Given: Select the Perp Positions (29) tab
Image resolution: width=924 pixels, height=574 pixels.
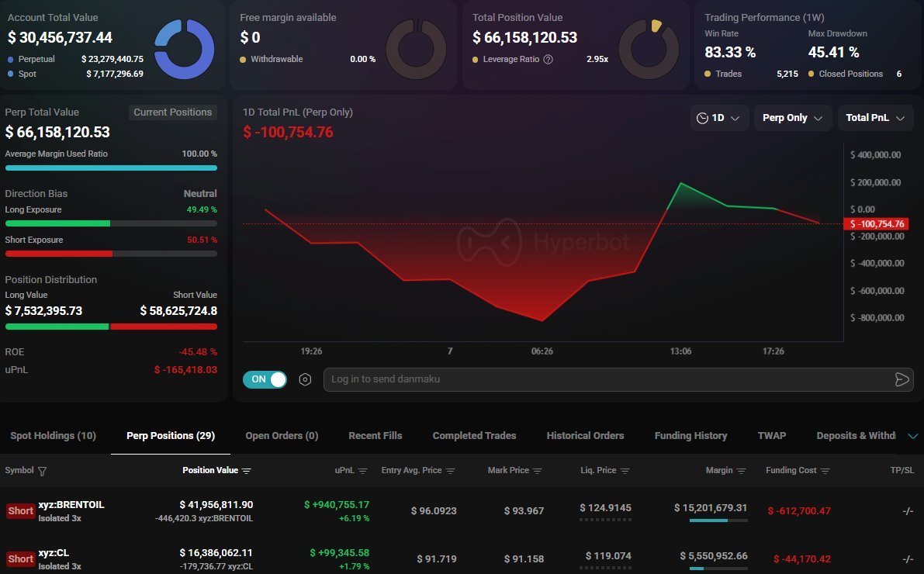Looking at the screenshot, I should 171,435.
